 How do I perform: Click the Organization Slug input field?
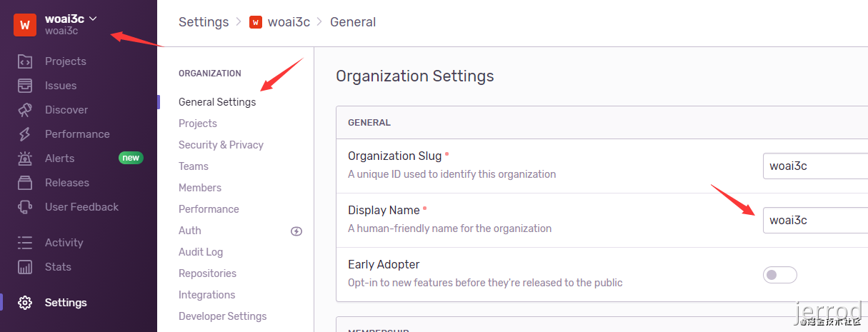click(815, 166)
